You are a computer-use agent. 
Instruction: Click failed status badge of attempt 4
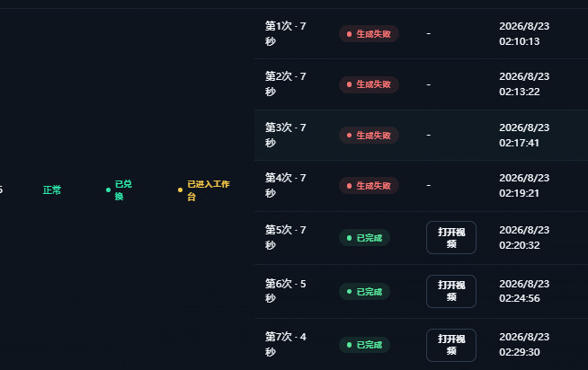pos(369,186)
